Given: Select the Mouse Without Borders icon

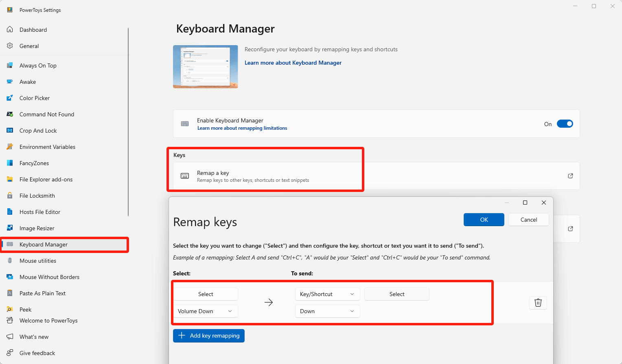Looking at the screenshot, I should (10, 277).
